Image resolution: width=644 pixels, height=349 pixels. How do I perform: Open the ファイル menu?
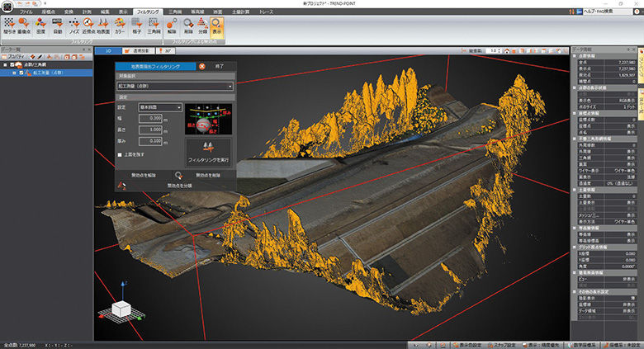point(26,12)
